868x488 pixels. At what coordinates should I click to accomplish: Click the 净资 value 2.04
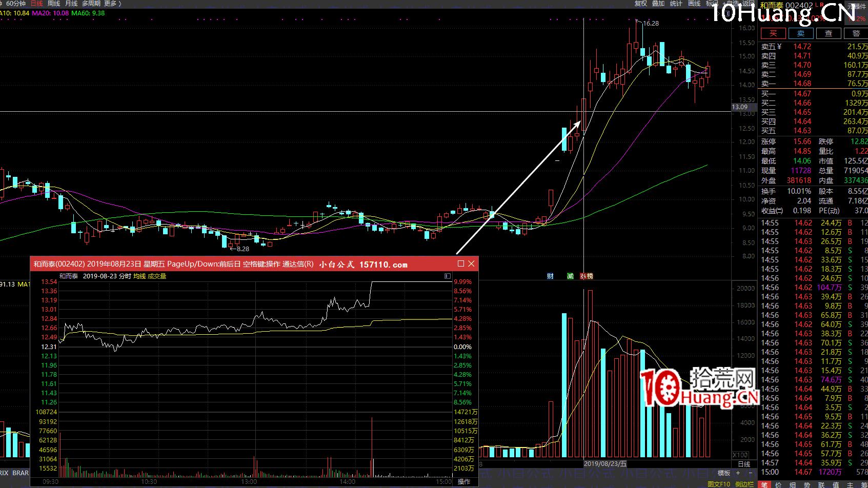804,201
